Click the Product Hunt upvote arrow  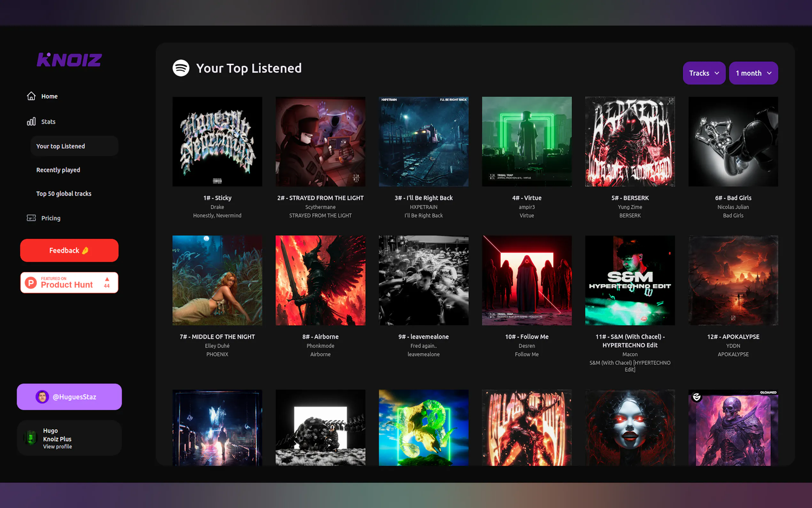click(x=107, y=279)
